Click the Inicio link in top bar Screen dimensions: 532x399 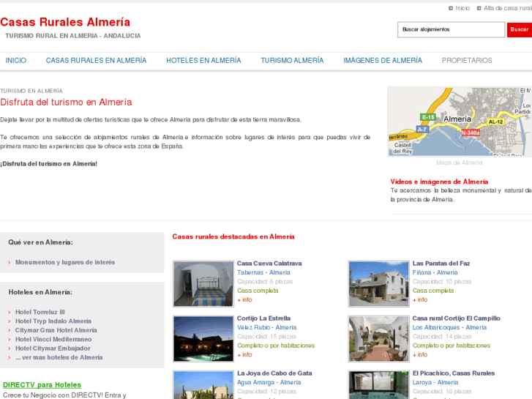[x=462, y=8]
